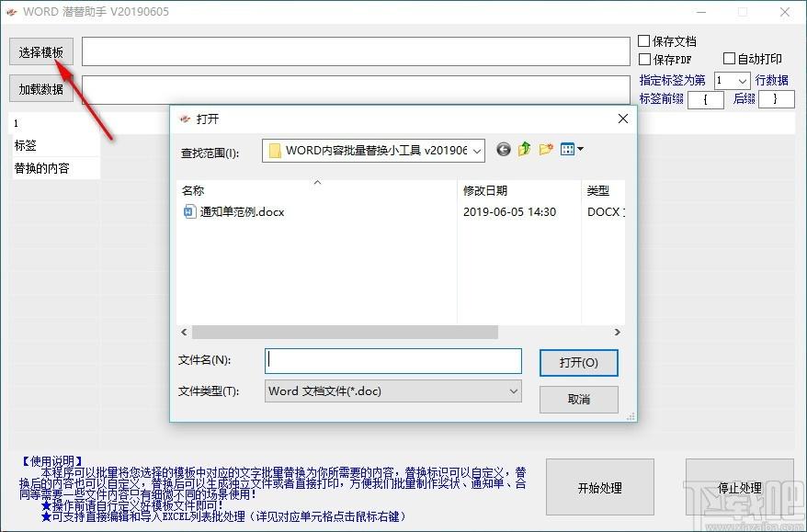The height and width of the screenshot is (532, 807).
Task: Click the 开始处理 button
Action: [x=600, y=488]
